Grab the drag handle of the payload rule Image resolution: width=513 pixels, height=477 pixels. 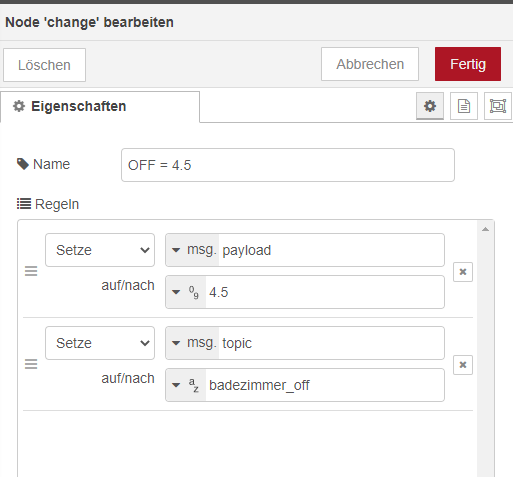coord(31,271)
